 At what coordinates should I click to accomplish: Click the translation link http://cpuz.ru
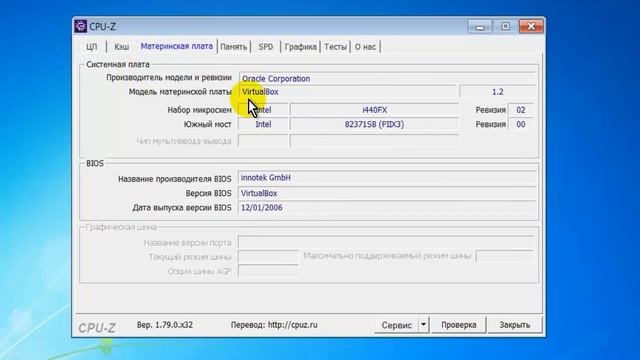coord(292,325)
